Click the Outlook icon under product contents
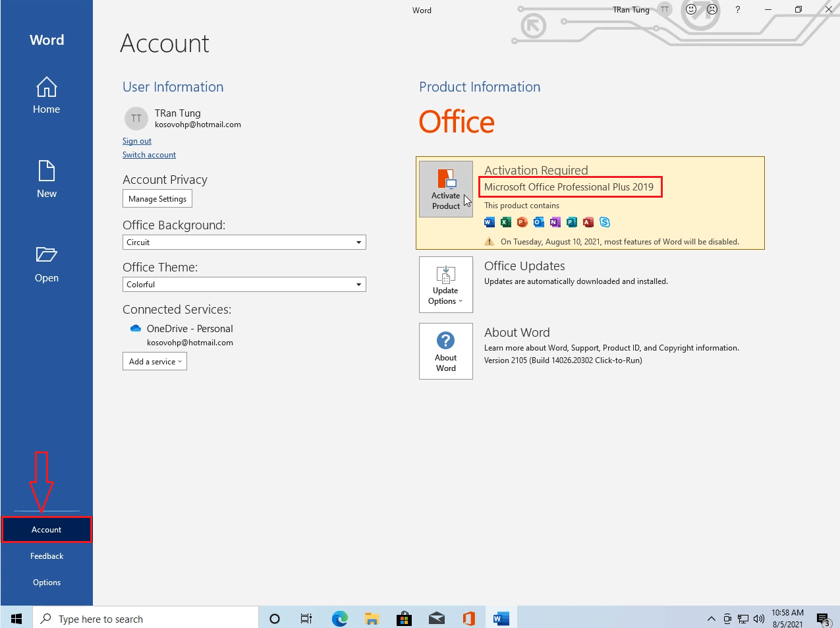This screenshot has height=628, width=840. (539, 222)
